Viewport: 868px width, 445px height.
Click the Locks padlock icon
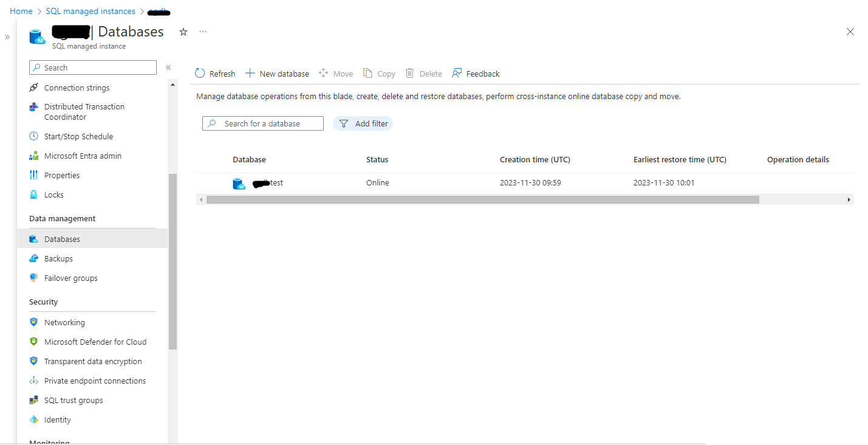pos(34,195)
